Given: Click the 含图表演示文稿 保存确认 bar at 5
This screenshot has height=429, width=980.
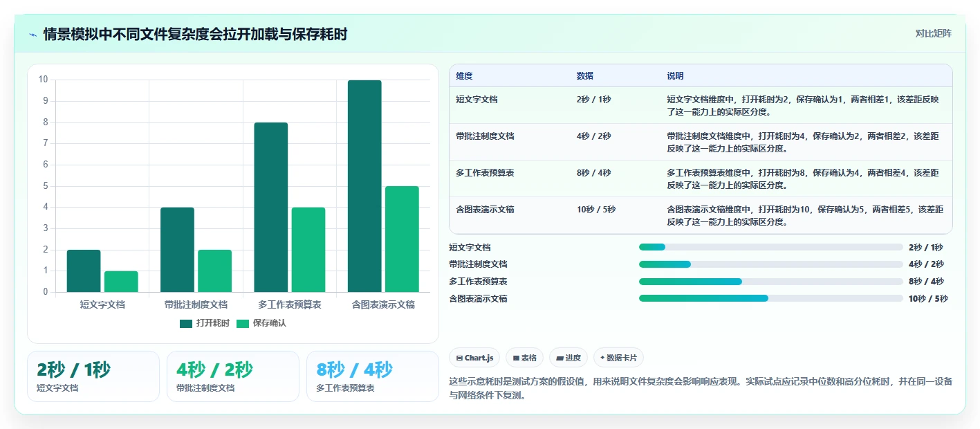Looking at the screenshot, I should (x=402, y=239).
